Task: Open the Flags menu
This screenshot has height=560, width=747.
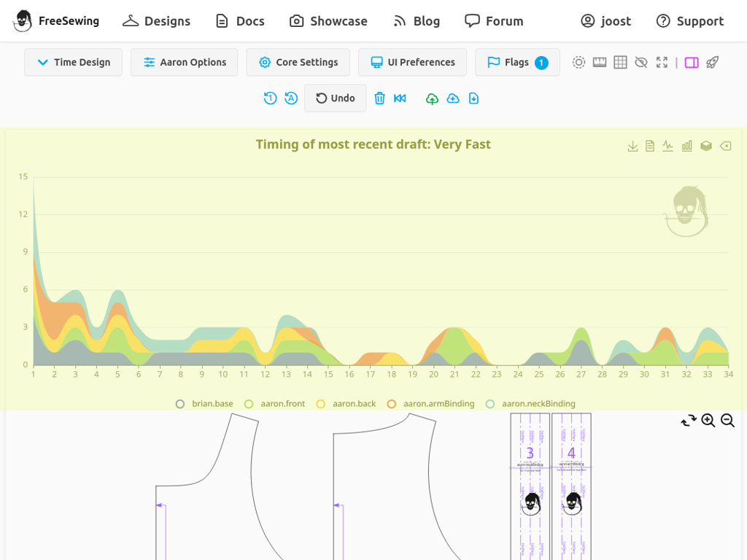Action: 517,63
